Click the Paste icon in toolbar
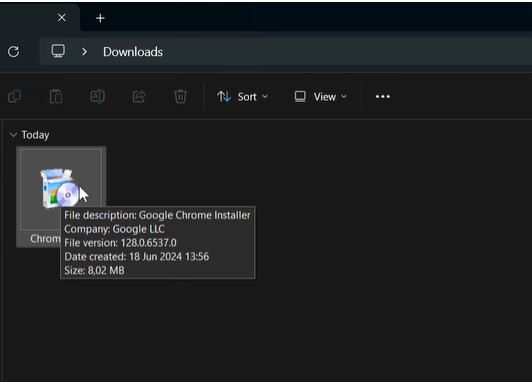 (56, 97)
